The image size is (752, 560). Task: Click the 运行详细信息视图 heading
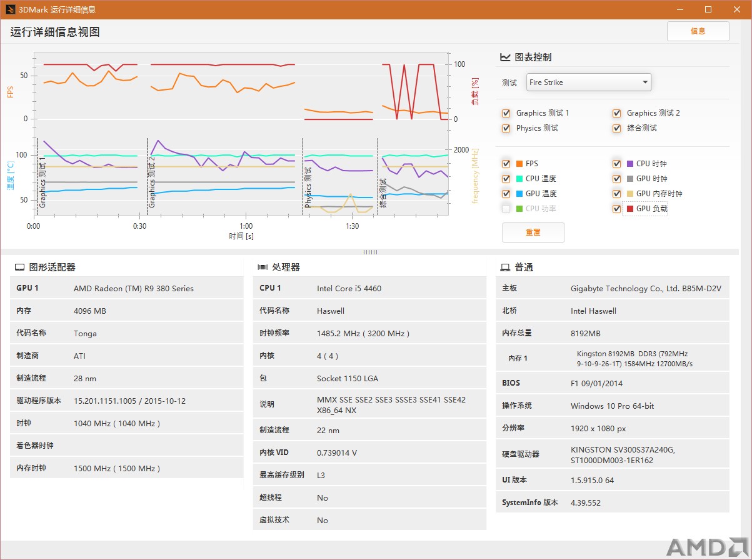pos(55,32)
